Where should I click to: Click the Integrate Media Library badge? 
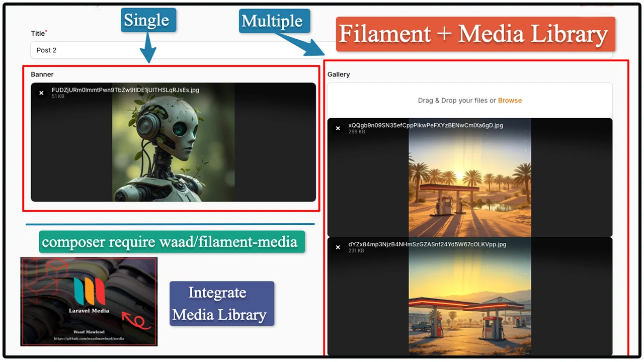(x=221, y=303)
